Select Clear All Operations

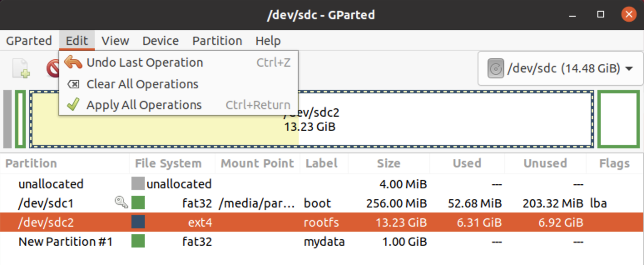(142, 84)
